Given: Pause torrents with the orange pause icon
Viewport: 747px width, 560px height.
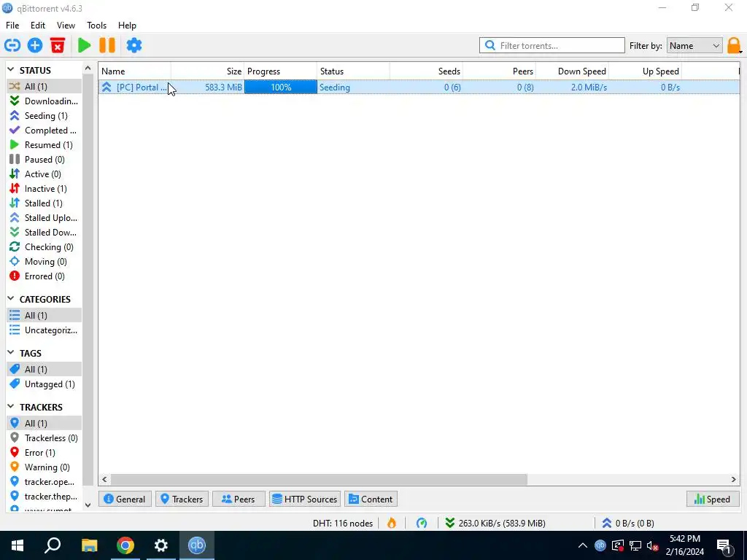Looking at the screenshot, I should pyautogui.click(x=107, y=46).
